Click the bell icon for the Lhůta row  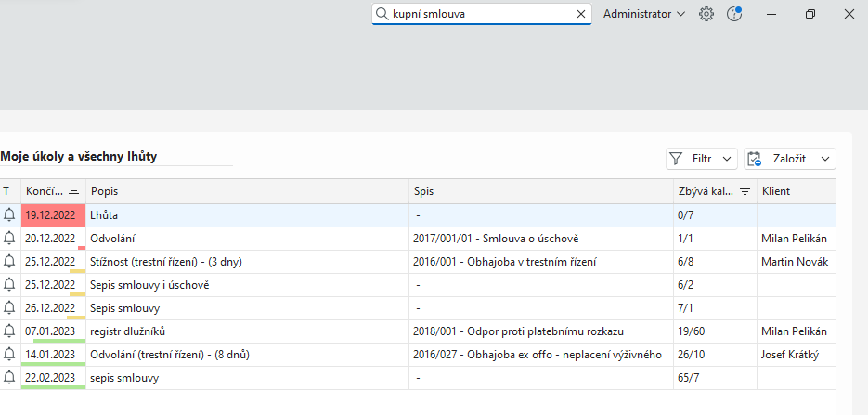tap(10, 214)
